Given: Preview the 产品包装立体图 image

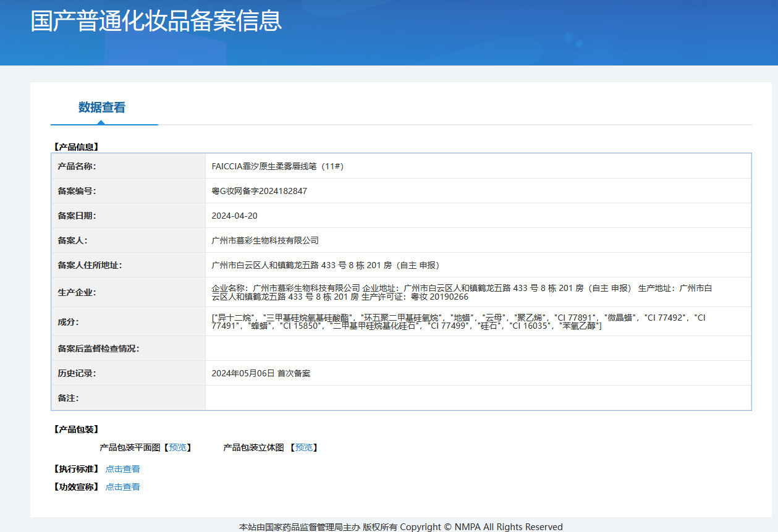Looking at the screenshot, I should click(303, 447).
